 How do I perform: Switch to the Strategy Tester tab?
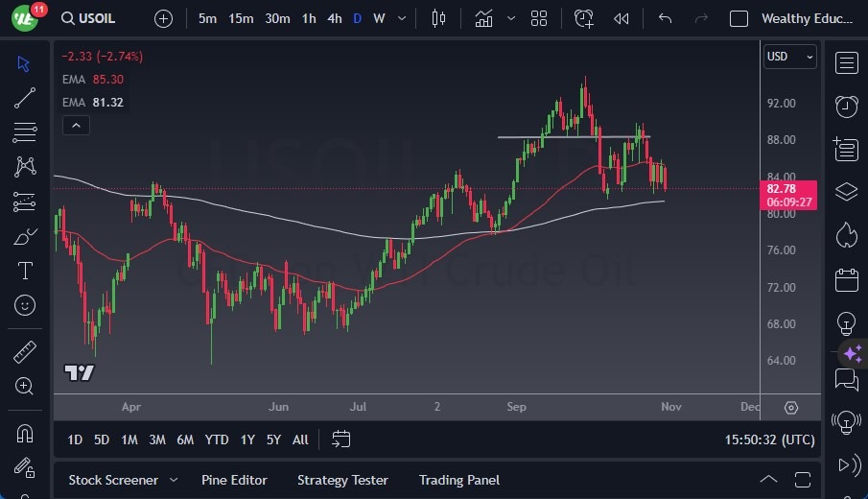coord(342,480)
